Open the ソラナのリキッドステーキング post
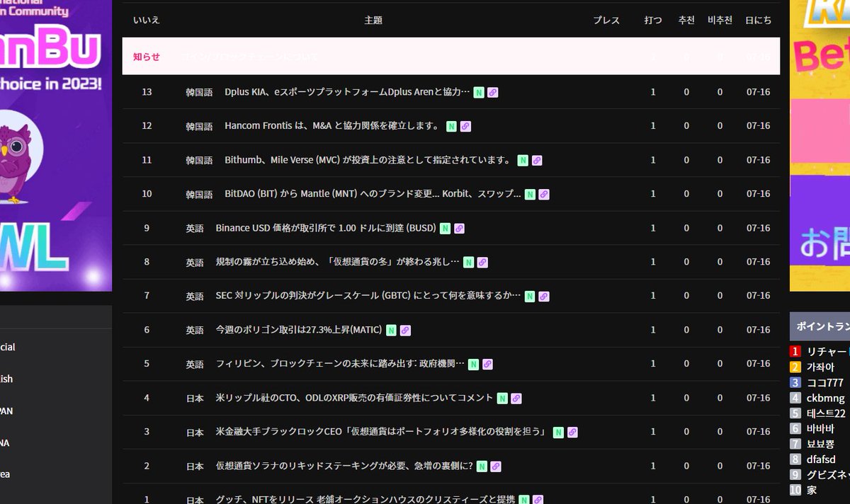850x504 pixels. (x=344, y=466)
